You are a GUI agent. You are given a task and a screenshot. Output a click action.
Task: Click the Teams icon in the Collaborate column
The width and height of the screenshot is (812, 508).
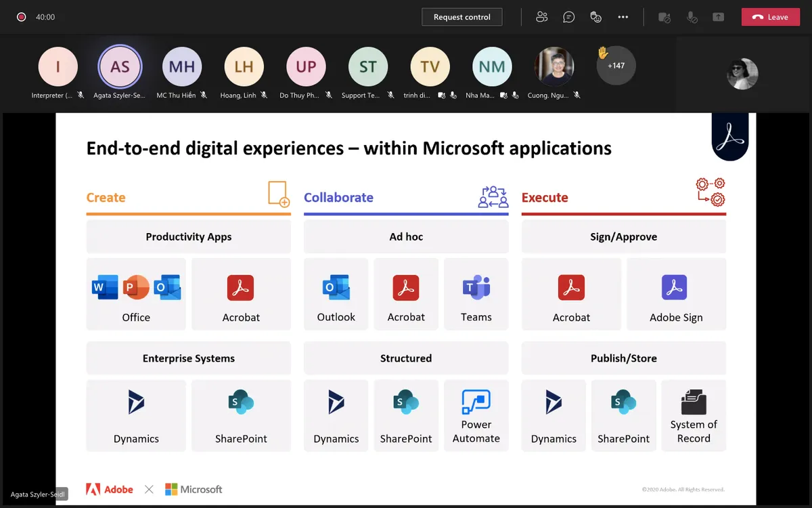click(x=476, y=287)
